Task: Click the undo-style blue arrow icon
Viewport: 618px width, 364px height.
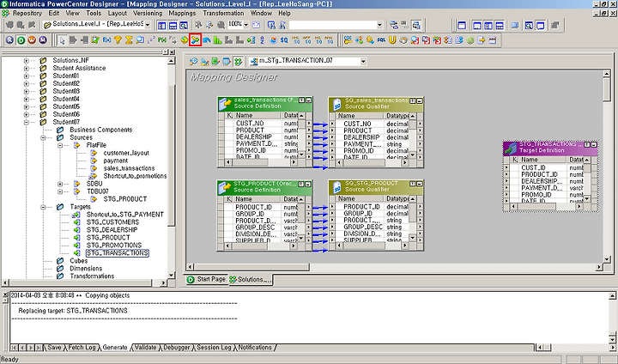Action: [207, 40]
